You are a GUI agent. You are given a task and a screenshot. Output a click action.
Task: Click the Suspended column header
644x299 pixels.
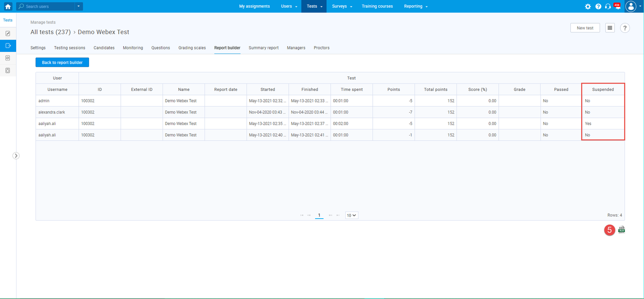coord(603,90)
